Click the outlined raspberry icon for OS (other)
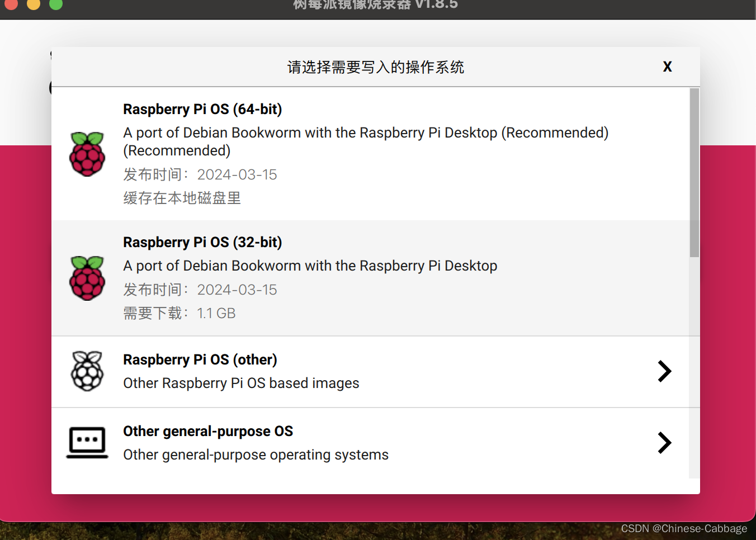 (x=87, y=371)
